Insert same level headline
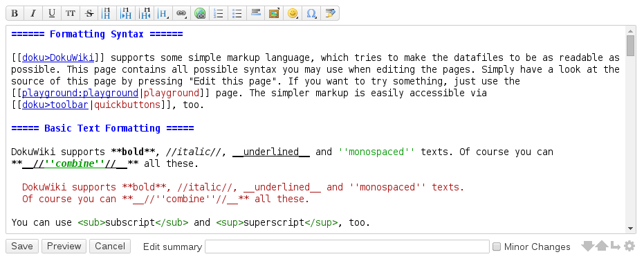The height and width of the screenshot is (259, 644). tap(107, 13)
